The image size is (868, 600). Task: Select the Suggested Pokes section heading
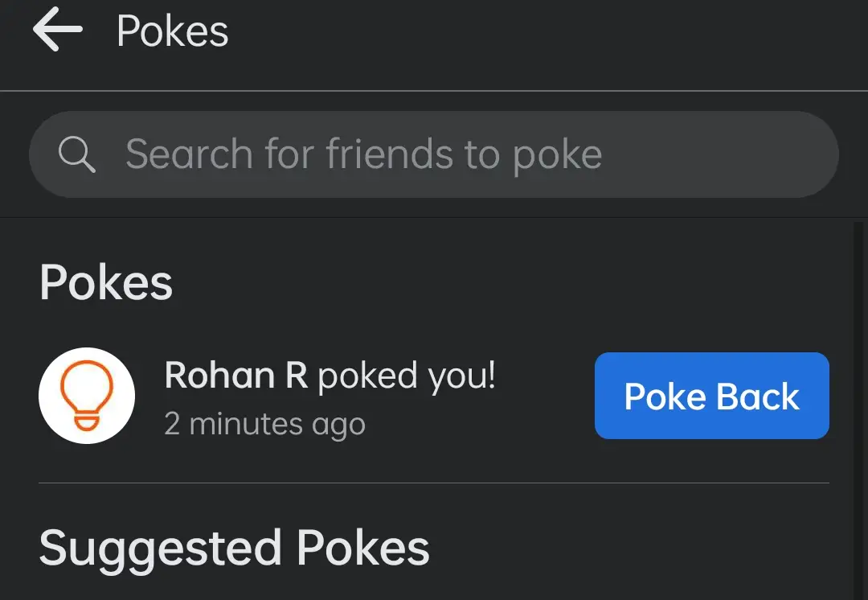click(x=234, y=549)
